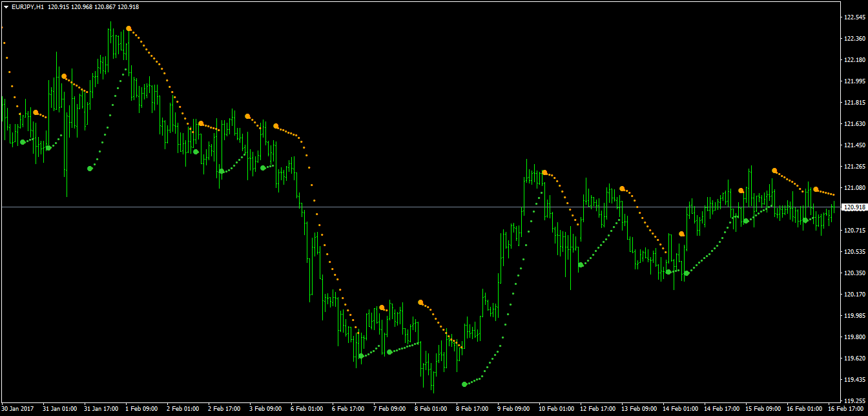Click the 6 Feb 17:00 time label
The image size is (868, 416).
348,409
